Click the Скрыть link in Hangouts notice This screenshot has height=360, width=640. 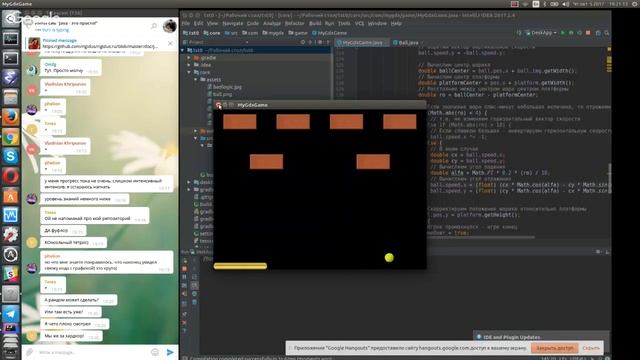click(591, 348)
